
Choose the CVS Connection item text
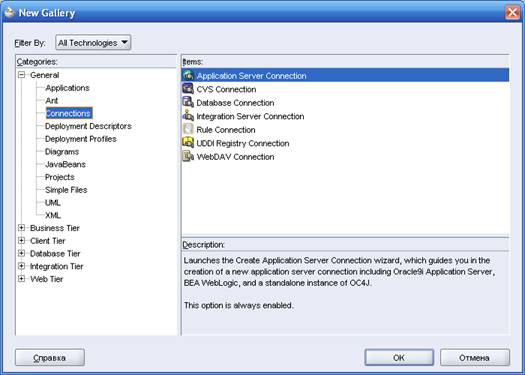226,89
